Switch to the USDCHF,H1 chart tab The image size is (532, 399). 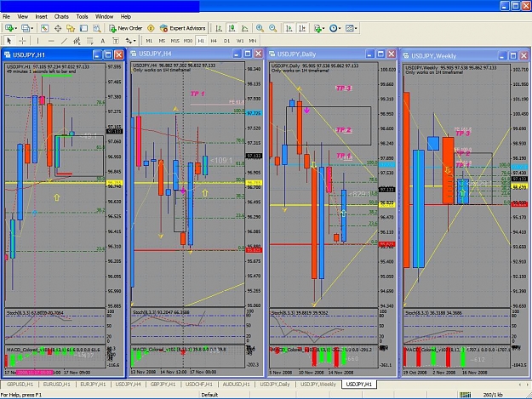tap(199, 385)
